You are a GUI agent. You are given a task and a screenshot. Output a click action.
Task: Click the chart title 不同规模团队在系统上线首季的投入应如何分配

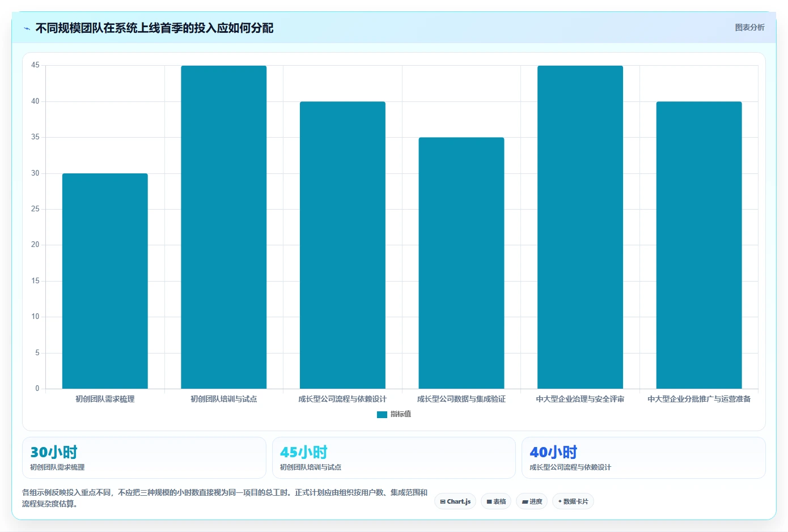pyautogui.click(x=154, y=28)
